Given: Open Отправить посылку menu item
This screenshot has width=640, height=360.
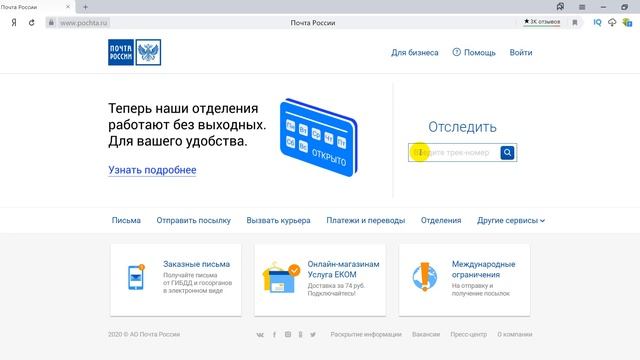Looking at the screenshot, I should tap(193, 220).
